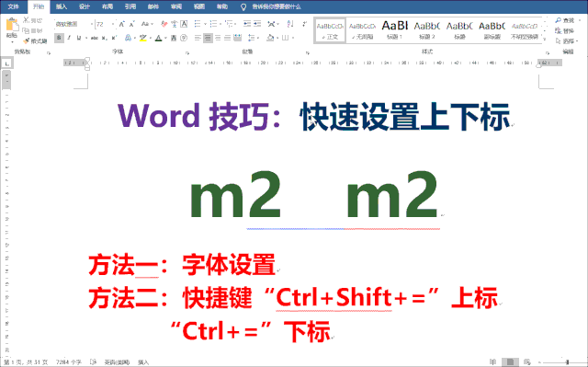Open the bullets list dropdown arrow
This screenshot has height=367, width=588.
coord(206,24)
